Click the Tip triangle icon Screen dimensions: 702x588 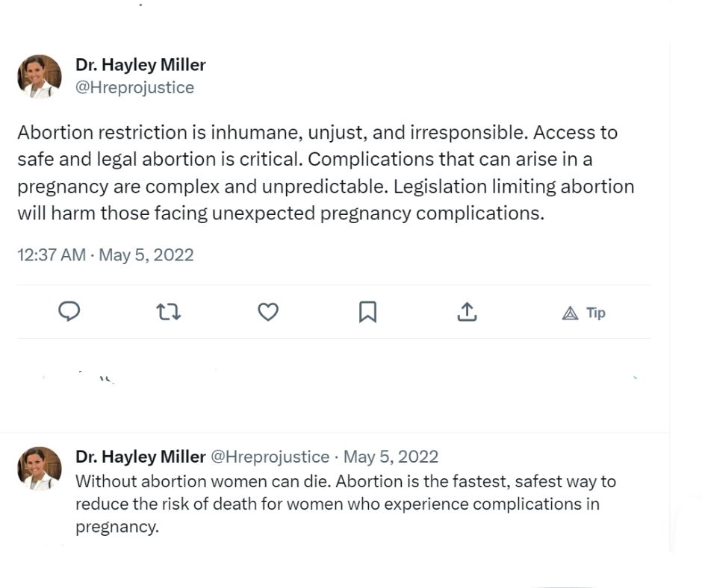click(570, 313)
